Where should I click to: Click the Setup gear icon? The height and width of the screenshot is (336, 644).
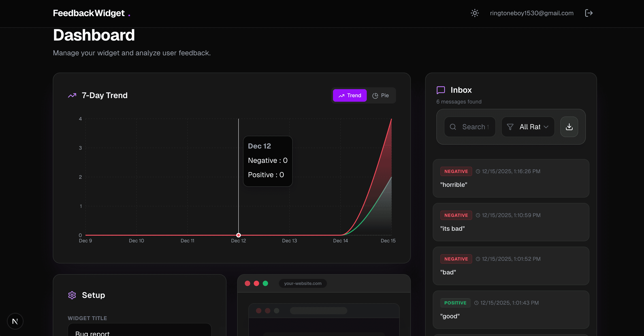72,295
